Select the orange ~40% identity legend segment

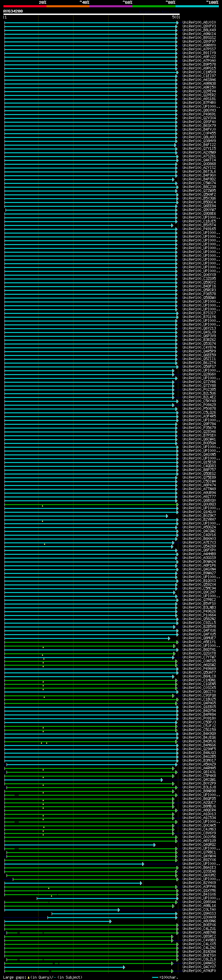click(68, 6)
